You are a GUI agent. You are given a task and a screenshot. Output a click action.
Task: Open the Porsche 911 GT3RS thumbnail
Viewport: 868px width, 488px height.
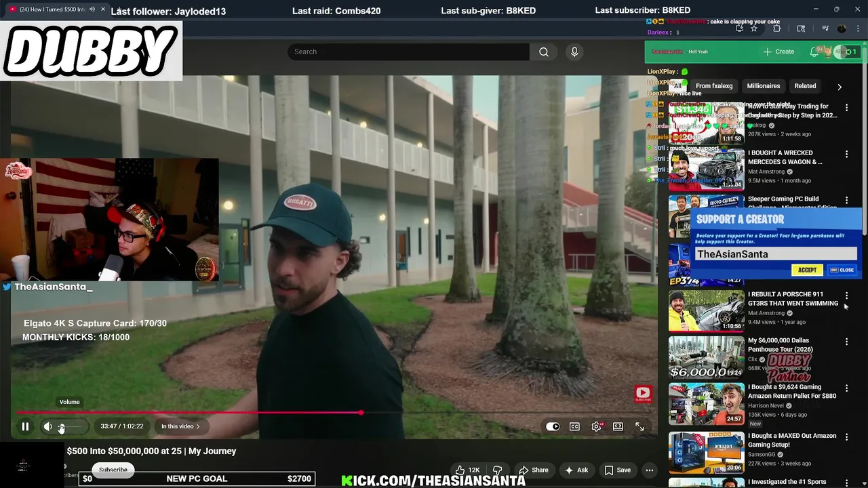click(706, 311)
